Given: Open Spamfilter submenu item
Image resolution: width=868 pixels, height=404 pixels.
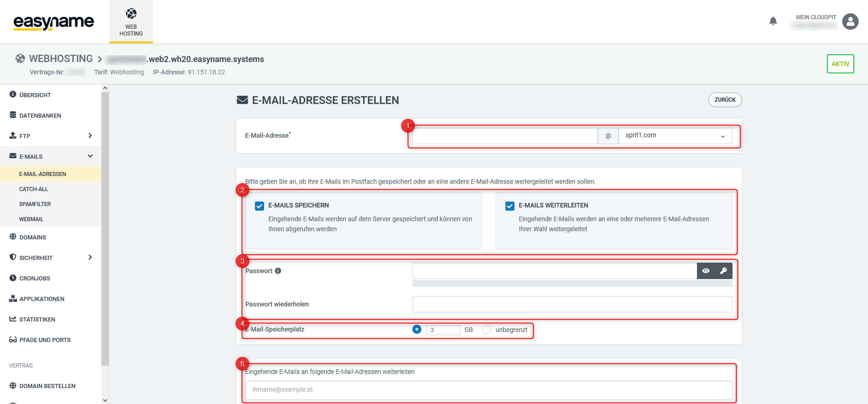Looking at the screenshot, I should 35,204.
